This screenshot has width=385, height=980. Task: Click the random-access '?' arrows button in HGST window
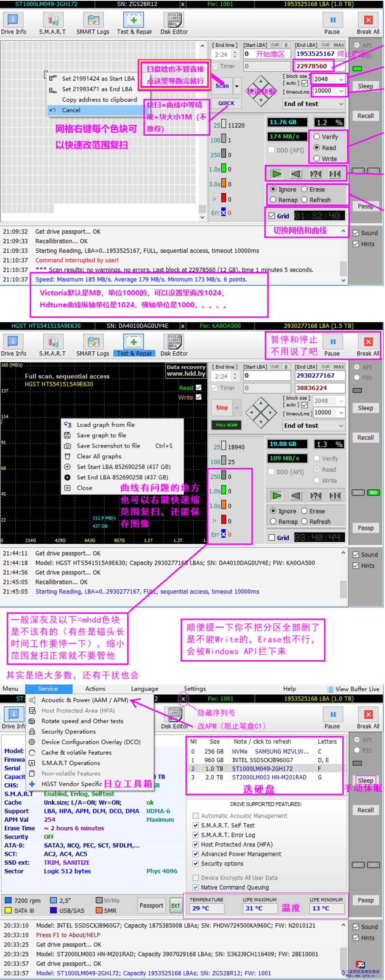315,496
